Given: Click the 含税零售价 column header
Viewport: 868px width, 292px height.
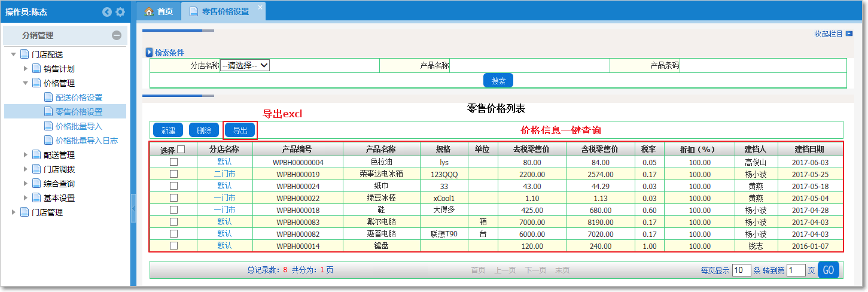Looking at the screenshot, I should [600, 150].
